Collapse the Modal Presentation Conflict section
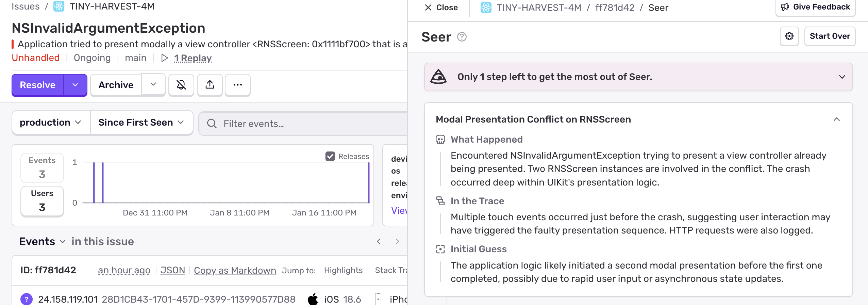868x305 pixels. [837, 119]
